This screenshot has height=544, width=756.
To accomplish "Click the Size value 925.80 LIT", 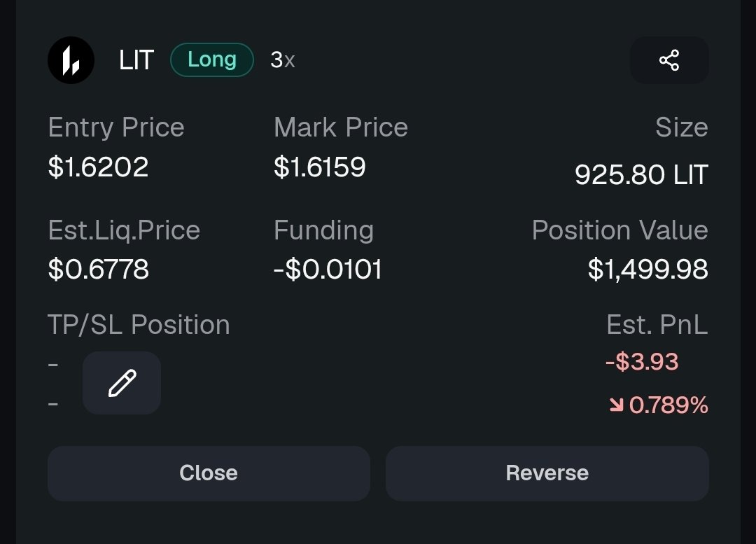I will (x=641, y=174).
